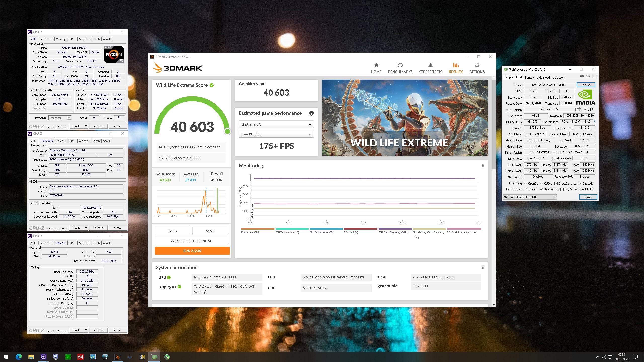The height and width of the screenshot is (362, 644).
Task: Open the Options gear icon in 3DMark
Action: [477, 65]
